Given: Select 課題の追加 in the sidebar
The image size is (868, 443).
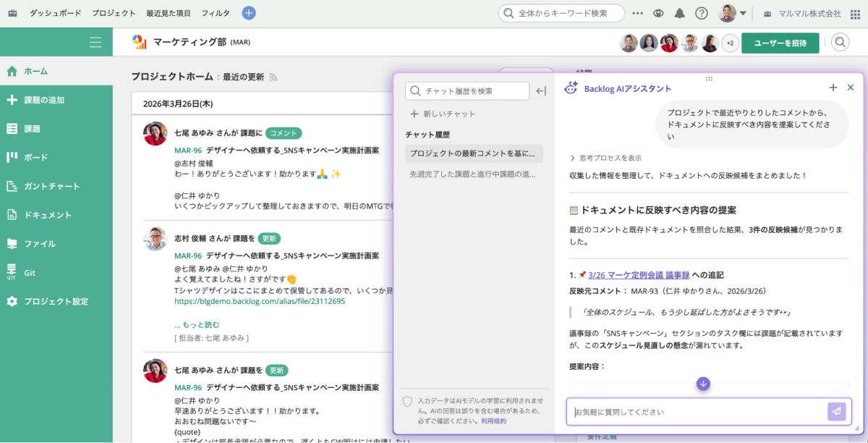Looking at the screenshot, I should [x=46, y=101].
